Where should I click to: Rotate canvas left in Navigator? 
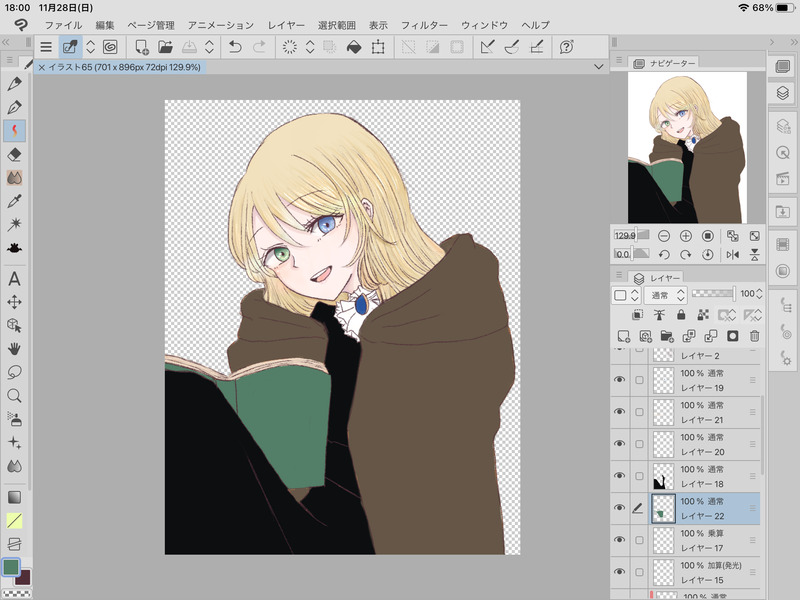[663, 254]
